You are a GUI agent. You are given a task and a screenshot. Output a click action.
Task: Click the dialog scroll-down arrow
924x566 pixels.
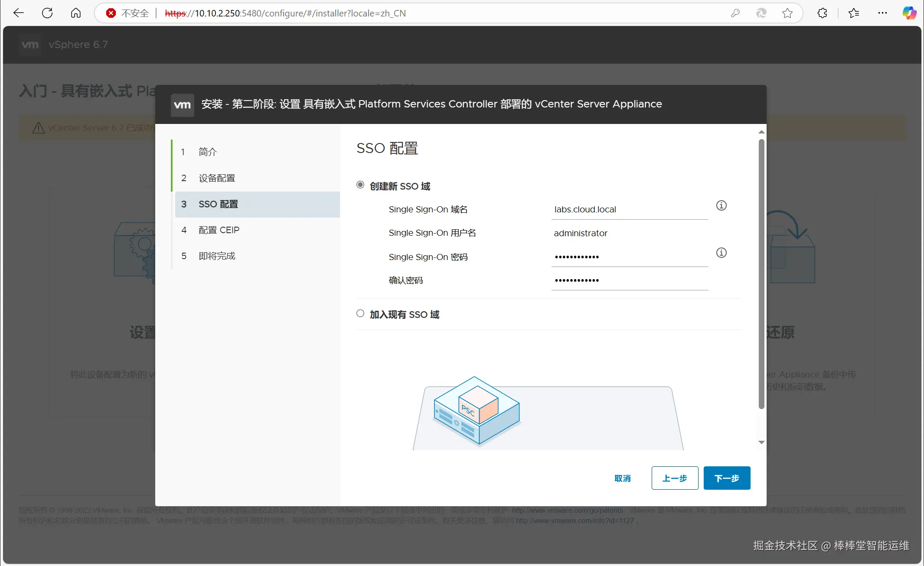tap(761, 442)
